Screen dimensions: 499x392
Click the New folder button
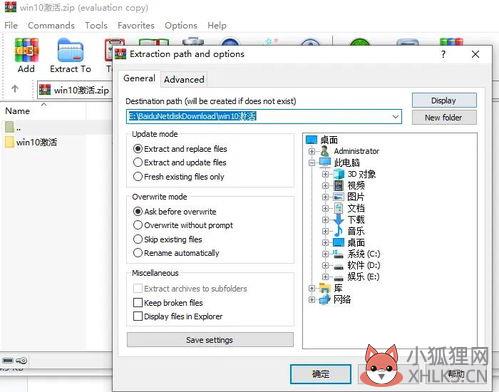point(444,118)
